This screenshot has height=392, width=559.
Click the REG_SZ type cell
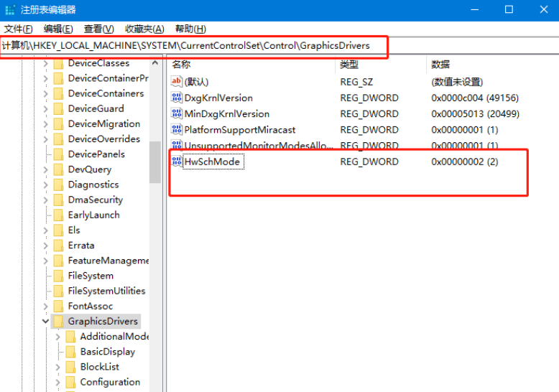coord(356,82)
